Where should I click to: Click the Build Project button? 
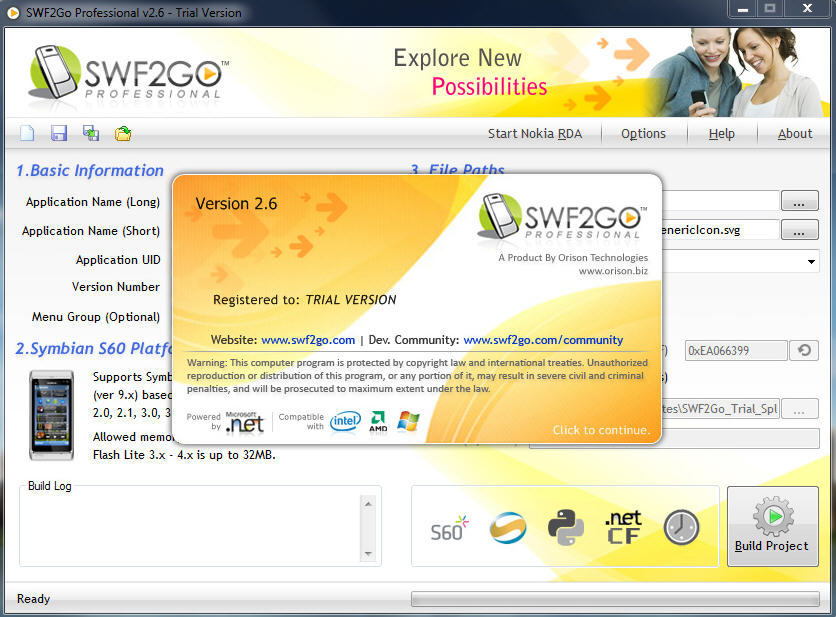[x=773, y=526]
